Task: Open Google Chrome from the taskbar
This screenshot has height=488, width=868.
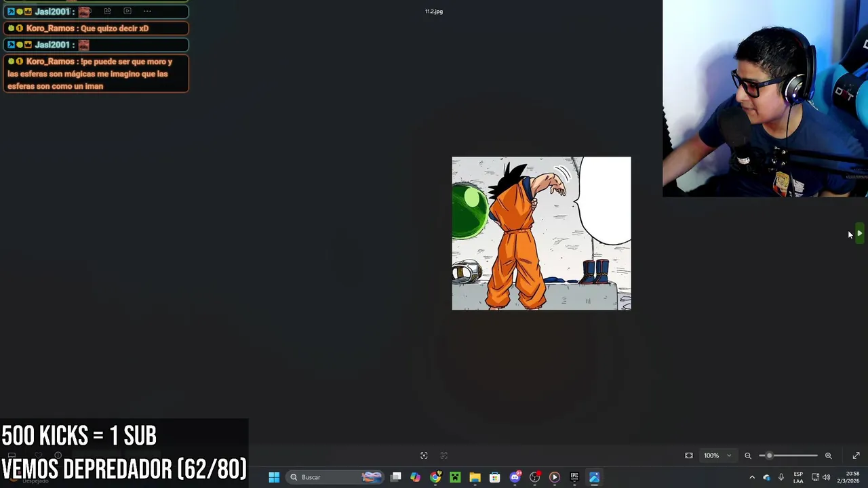Action: pyautogui.click(x=435, y=477)
